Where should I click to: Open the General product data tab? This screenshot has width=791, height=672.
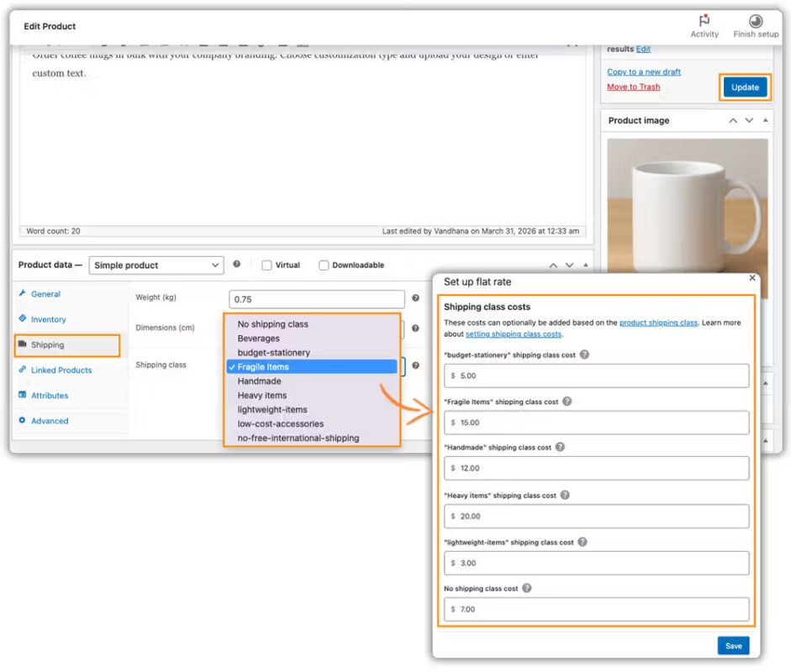point(45,294)
